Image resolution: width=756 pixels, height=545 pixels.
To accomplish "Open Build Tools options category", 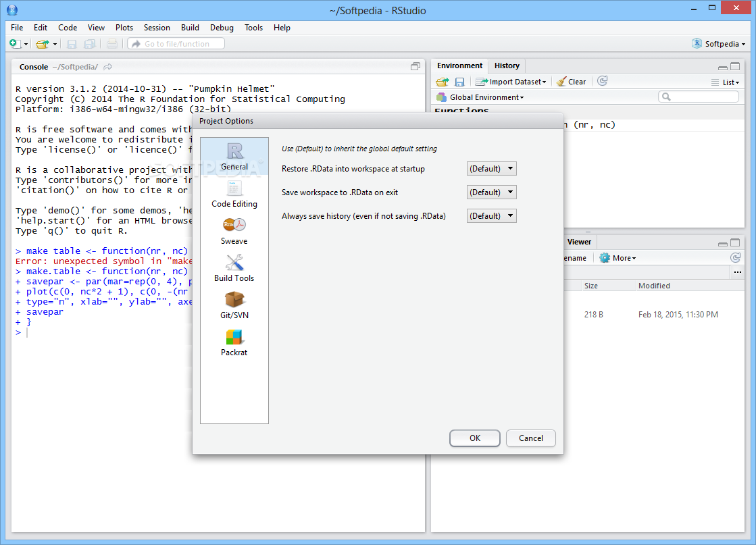I will pyautogui.click(x=234, y=268).
